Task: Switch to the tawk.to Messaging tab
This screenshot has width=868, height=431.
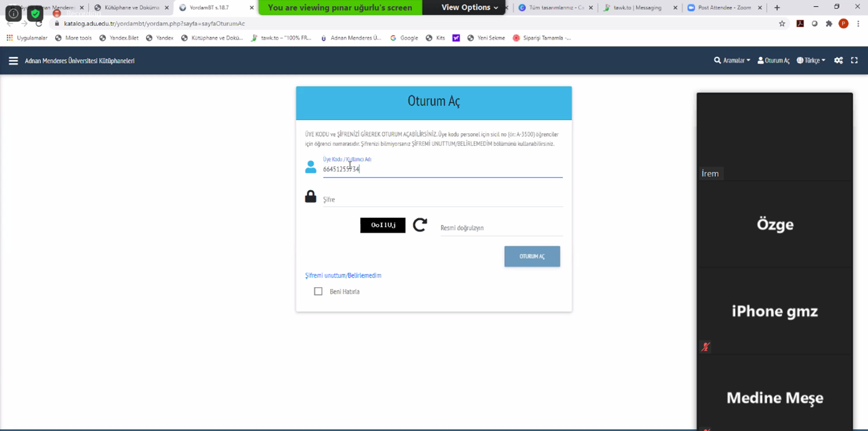Action: pos(638,8)
